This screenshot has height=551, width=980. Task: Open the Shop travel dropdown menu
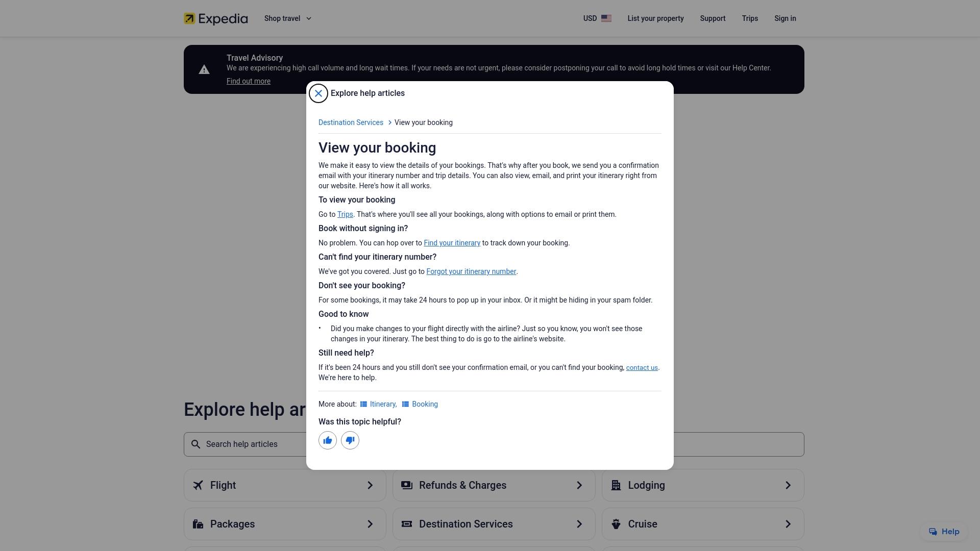tap(288, 18)
